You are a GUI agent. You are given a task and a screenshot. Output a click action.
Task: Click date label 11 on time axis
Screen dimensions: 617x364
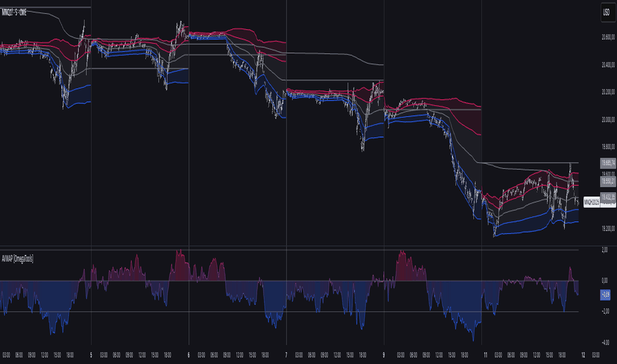pyautogui.click(x=485, y=355)
